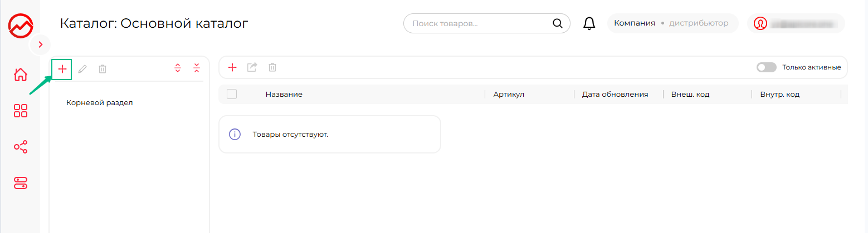Collapse all tree sections

coord(197,68)
